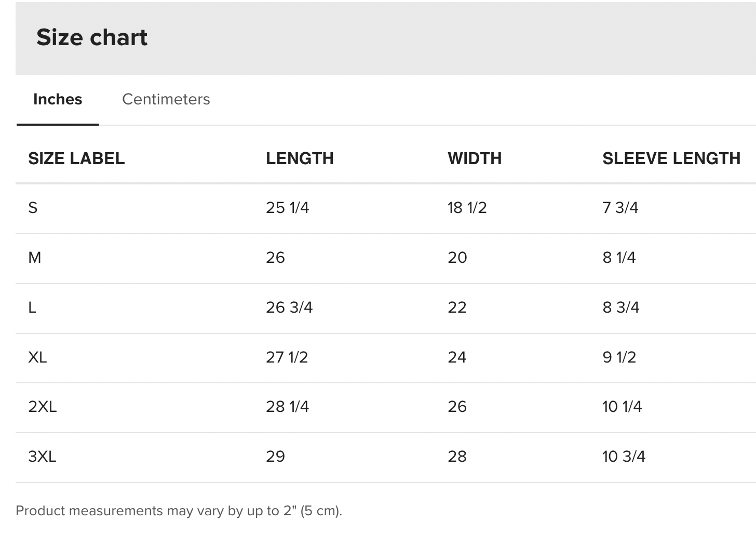Click the LENGTH column header
The height and width of the screenshot is (535, 756).
pyautogui.click(x=300, y=158)
